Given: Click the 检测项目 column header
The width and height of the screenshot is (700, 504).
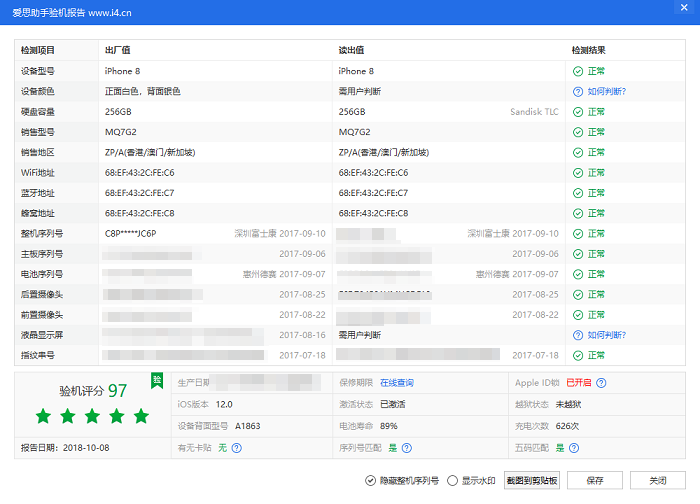Looking at the screenshot, I should pos(38,50).
